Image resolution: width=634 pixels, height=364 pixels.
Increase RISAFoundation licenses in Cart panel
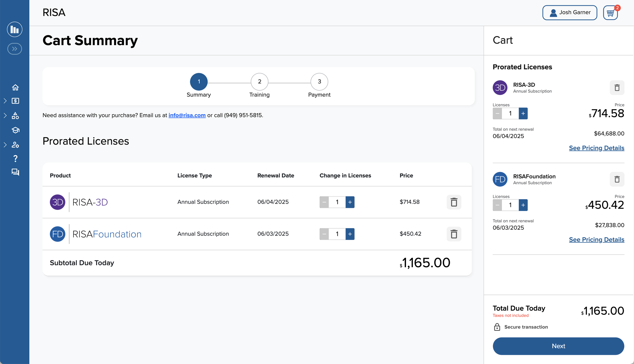[523, 205]
